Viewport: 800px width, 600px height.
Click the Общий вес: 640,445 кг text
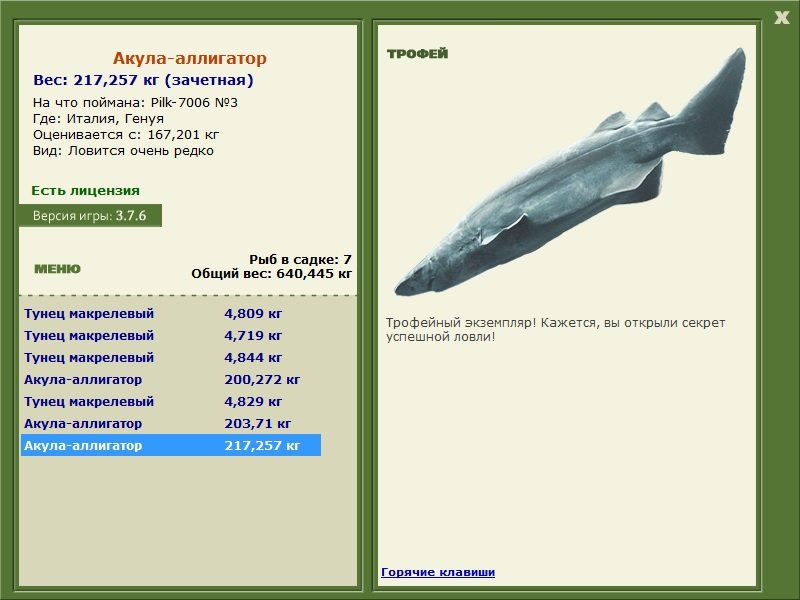tap(271, 273)
